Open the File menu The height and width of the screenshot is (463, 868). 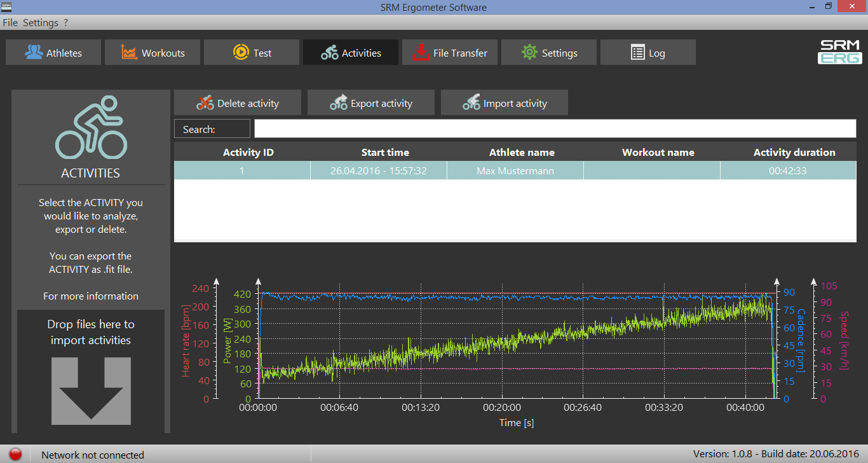[x=10, y=23]
